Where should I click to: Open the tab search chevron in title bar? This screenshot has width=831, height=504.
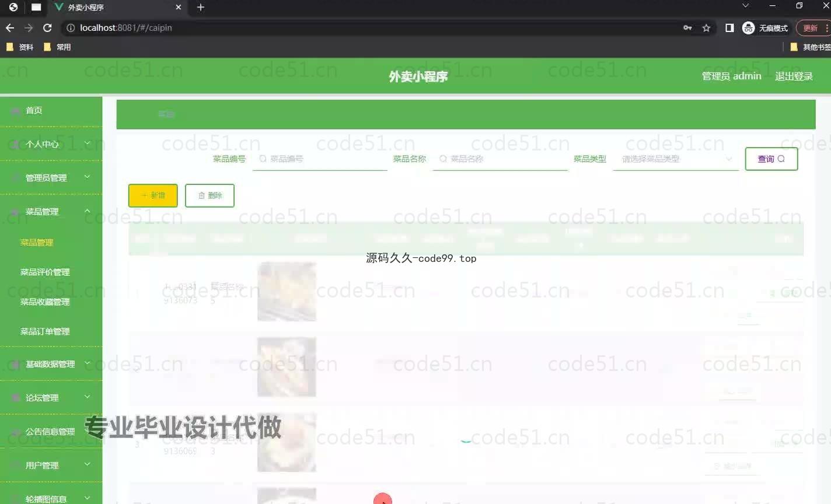pyautogui.click(x=745, y=6)
